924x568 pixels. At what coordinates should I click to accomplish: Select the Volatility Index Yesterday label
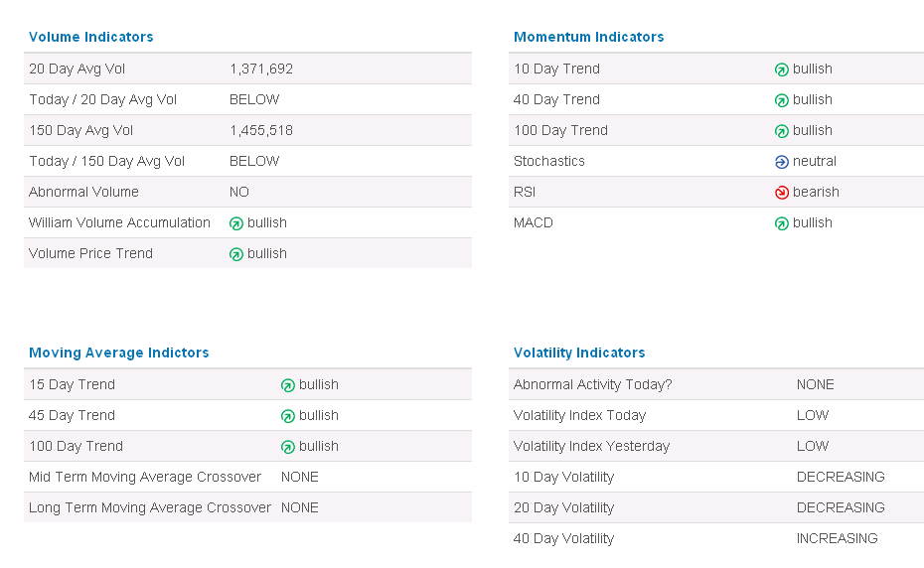point(591,446)
